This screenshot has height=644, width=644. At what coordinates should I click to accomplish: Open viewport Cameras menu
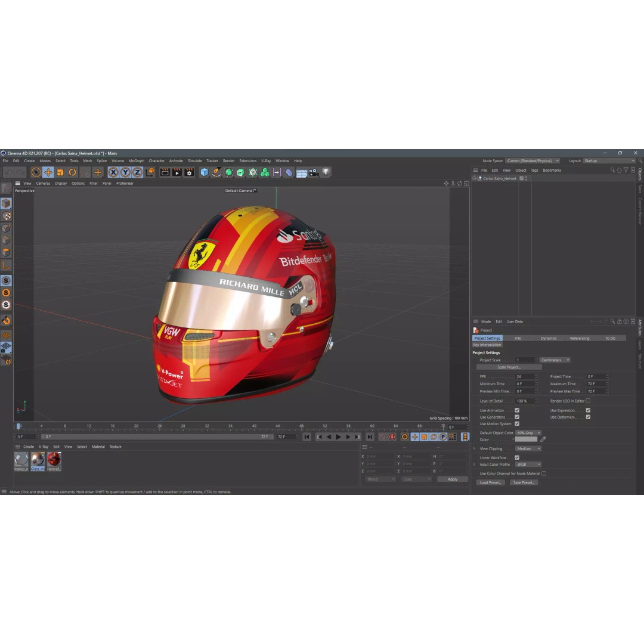[x=43, y=184]
